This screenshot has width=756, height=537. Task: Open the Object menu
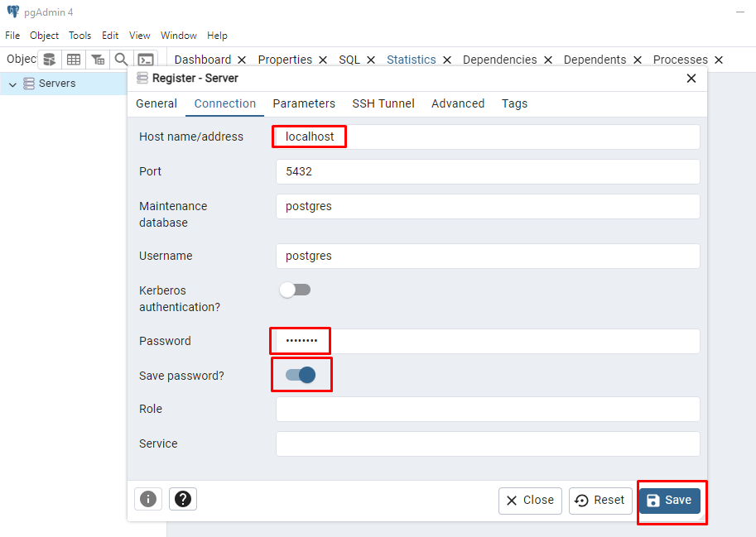click(x=45, y=36)
